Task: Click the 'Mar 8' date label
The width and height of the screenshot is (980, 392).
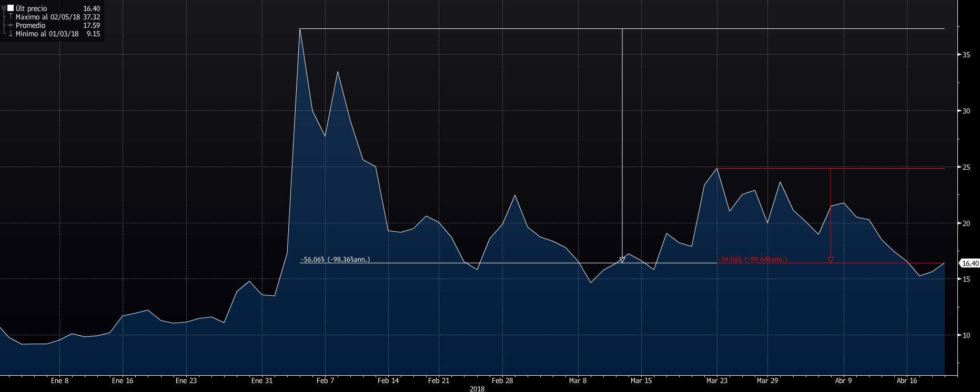Action: coord(578,380)
